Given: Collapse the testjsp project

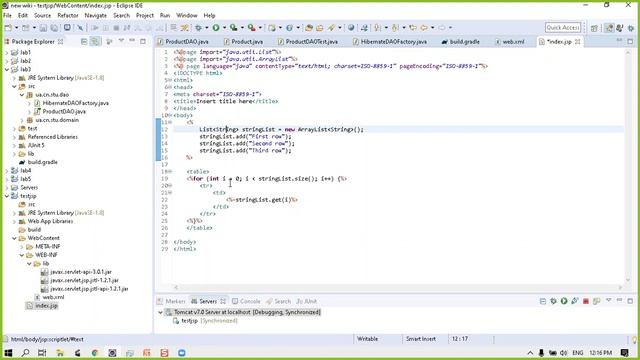Looking at the screenshot, I should (x=7, y=196).
